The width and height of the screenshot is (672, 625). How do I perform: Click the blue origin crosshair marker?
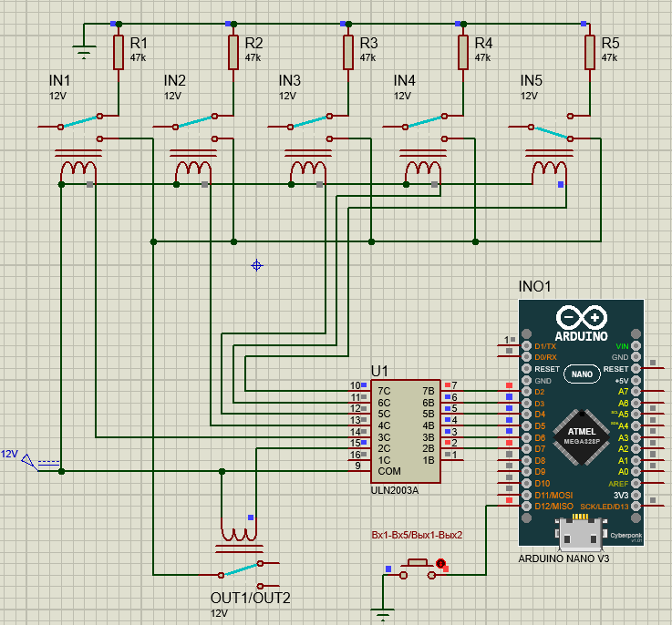point(257,266)
